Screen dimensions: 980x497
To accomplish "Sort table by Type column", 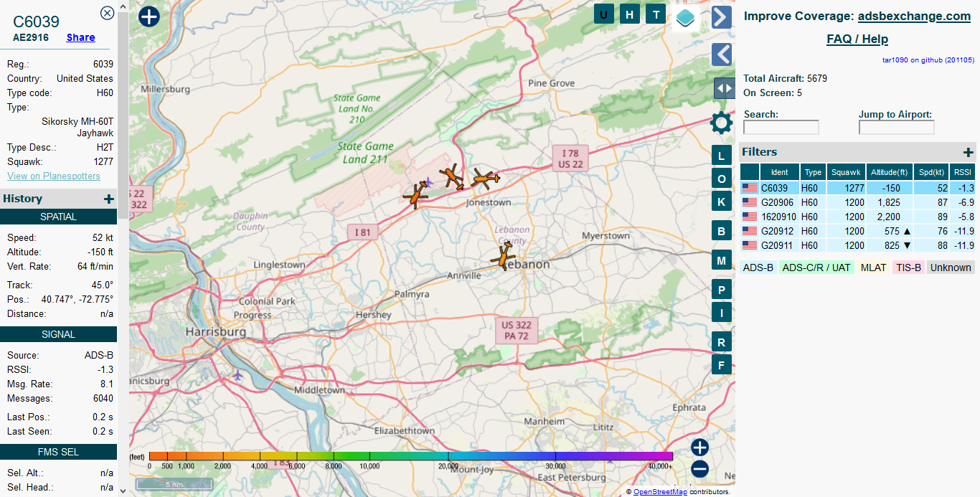I will (813, 172).
